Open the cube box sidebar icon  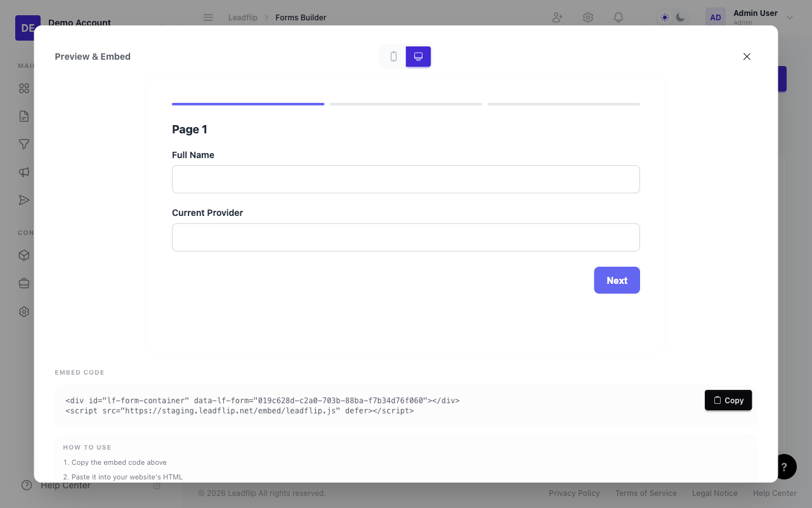(24, 255)
